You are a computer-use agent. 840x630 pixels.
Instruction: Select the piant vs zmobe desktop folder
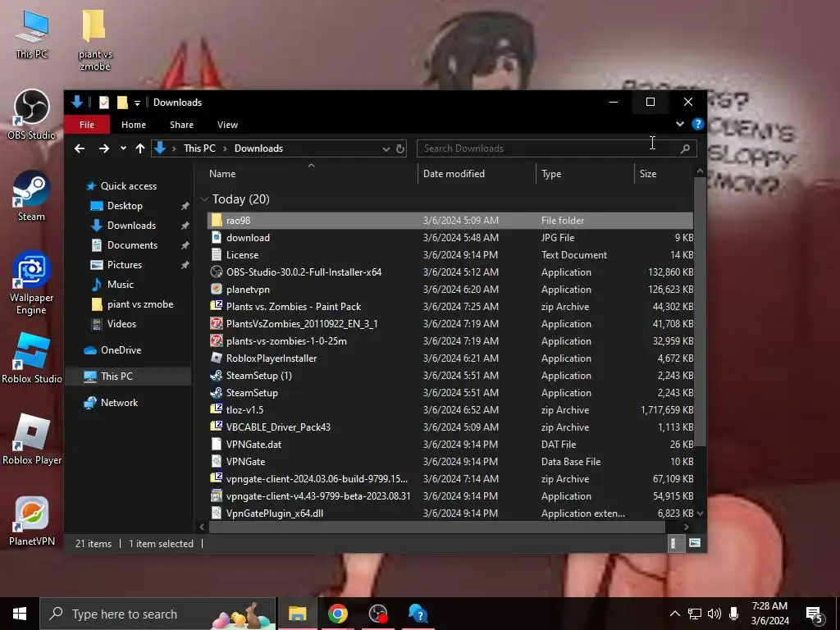click(x=95, y=40)
